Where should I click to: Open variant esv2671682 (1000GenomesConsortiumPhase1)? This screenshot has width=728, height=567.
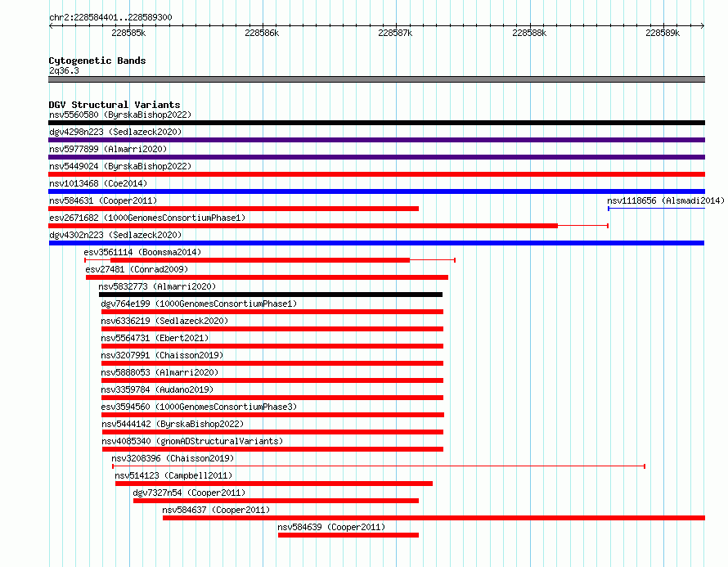point(147,218)
